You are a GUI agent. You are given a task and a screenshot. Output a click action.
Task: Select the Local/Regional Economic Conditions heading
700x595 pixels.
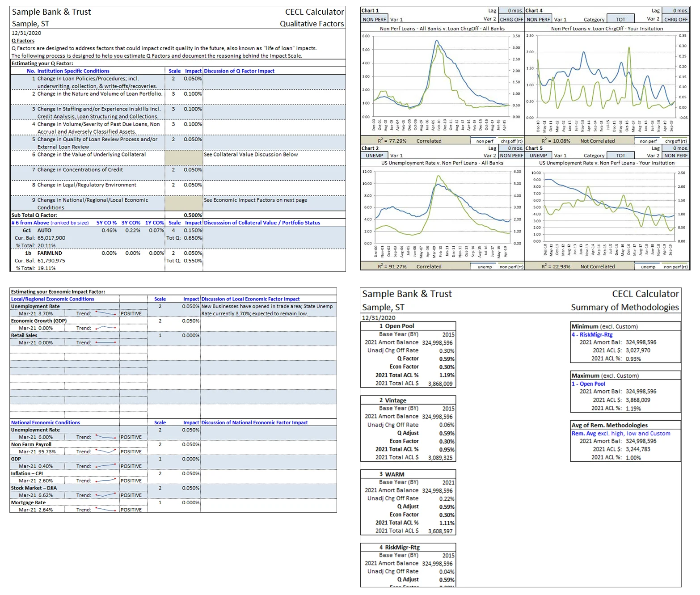pos(52,299)
